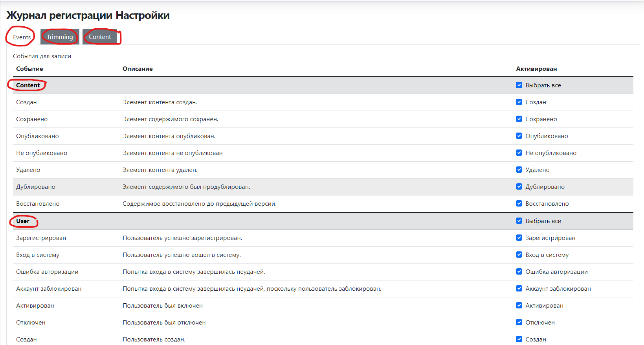Select the 'Аккаунт заблокирован' event name

coord(49,289)
